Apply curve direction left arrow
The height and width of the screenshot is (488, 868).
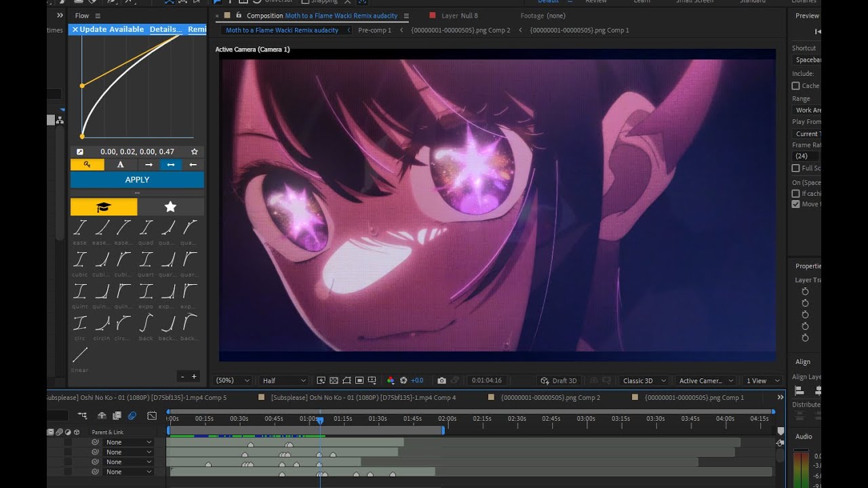pyautogui.click(x=193, y=165)
